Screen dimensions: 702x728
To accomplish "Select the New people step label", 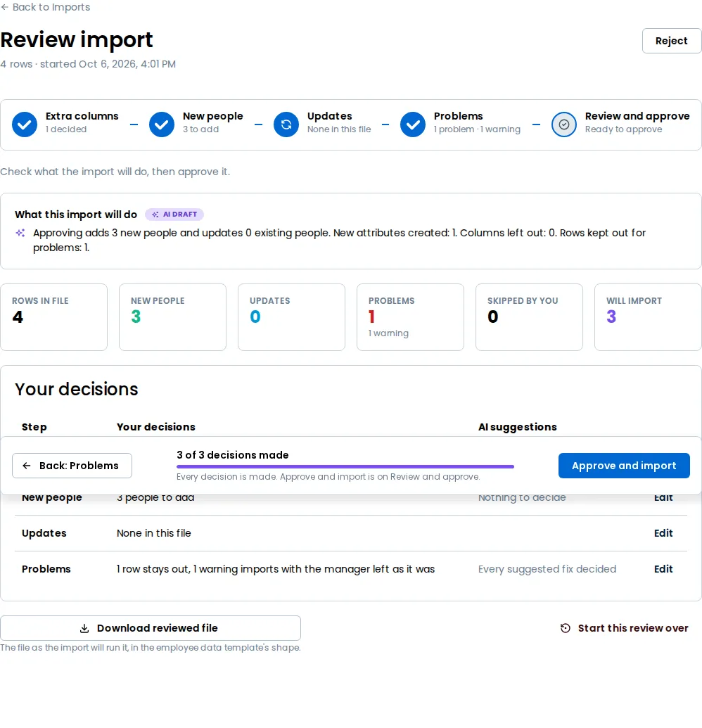I will tap(212, 116).
